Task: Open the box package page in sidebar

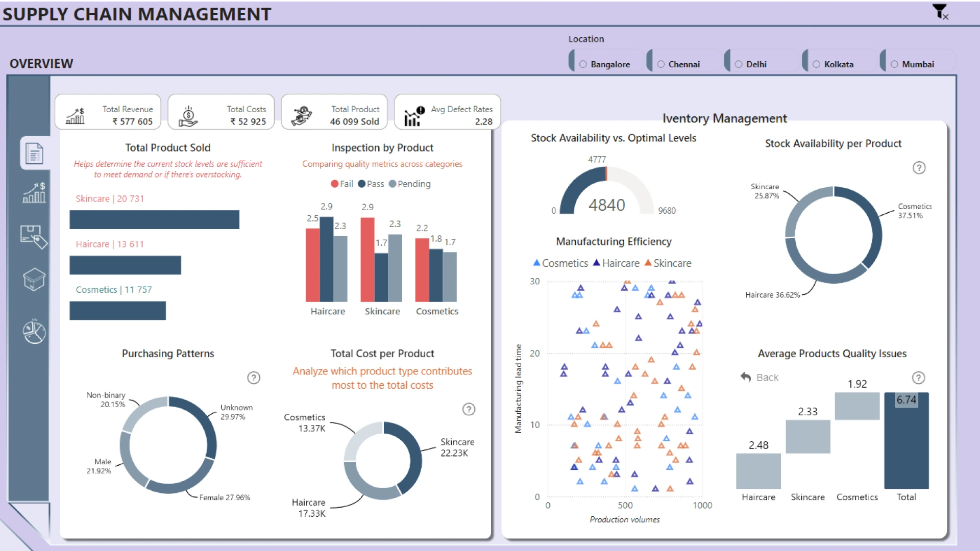Action: point(34,280)
